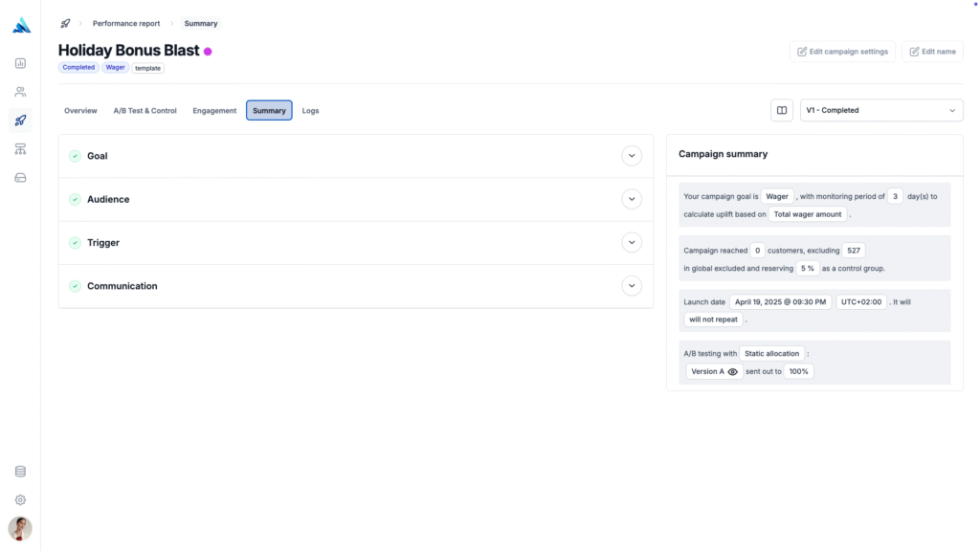
Task: Open the analytics dashboard sidebar icon
Action: coord(20,63)
